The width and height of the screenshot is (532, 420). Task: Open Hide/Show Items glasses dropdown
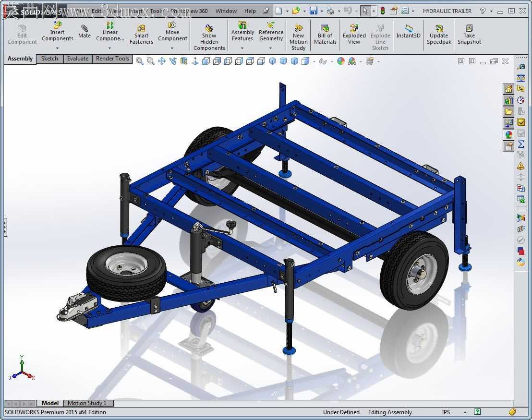point(323,61)
